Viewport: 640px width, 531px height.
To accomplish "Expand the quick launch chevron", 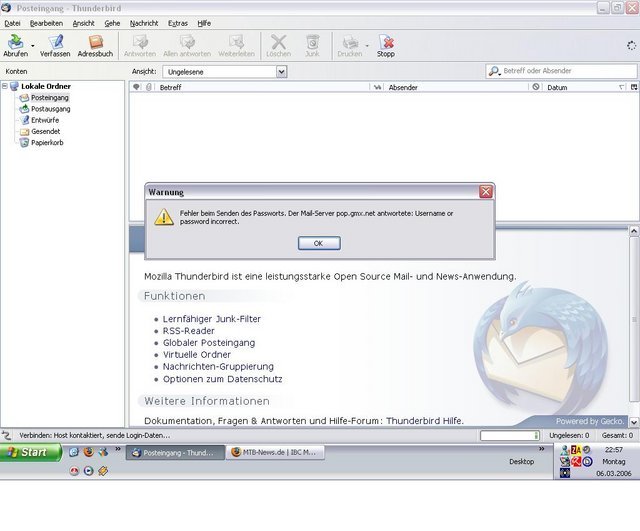I will tap(118, 449).
